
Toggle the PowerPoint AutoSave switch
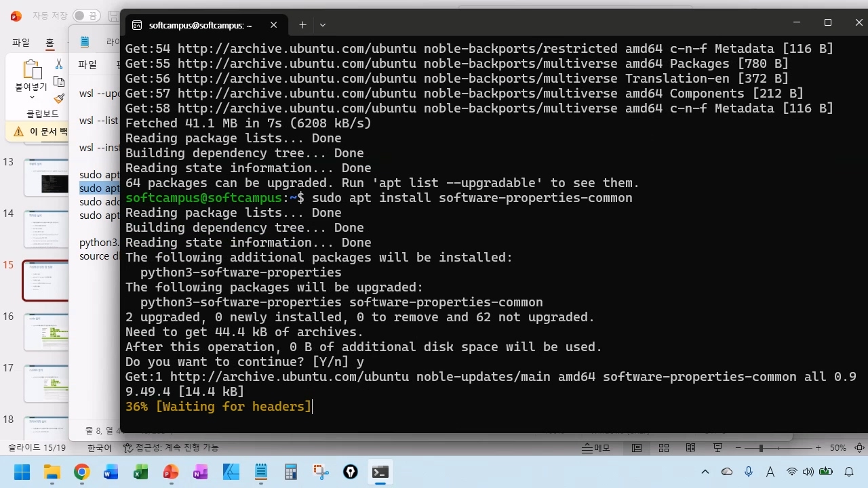click(x=85, y=16)
